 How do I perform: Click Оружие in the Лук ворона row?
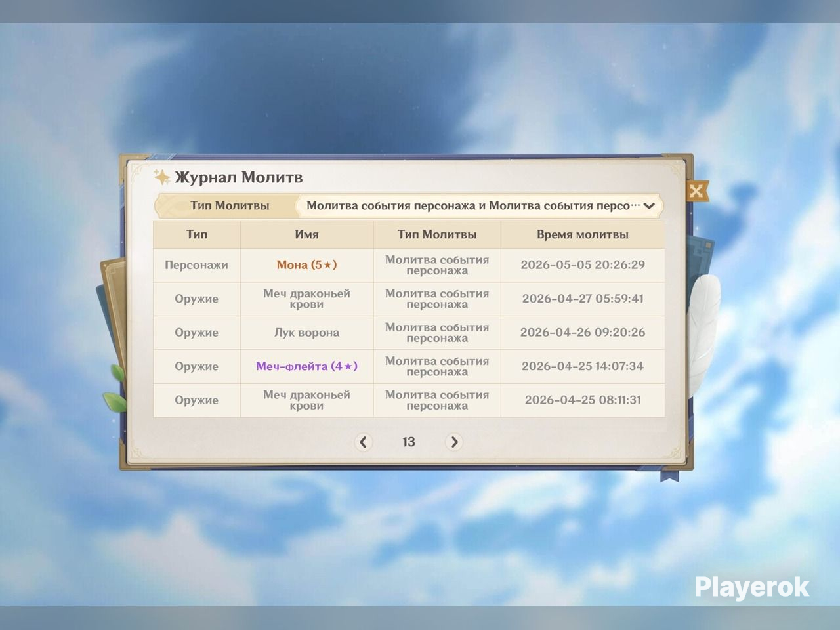(197, 333)
